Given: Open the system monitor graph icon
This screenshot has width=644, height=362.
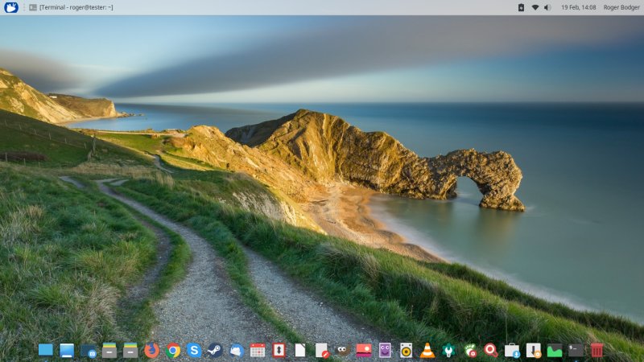Looking at the screenshot, I should 555,350.
